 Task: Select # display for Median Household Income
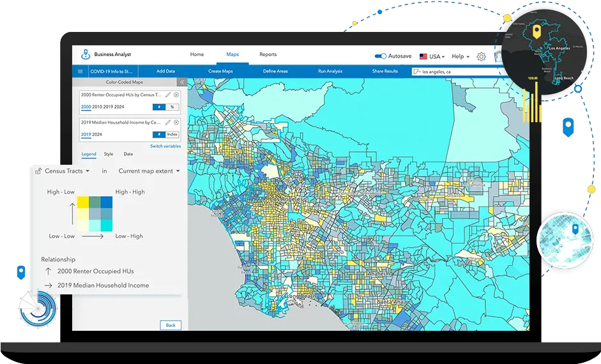158,135
